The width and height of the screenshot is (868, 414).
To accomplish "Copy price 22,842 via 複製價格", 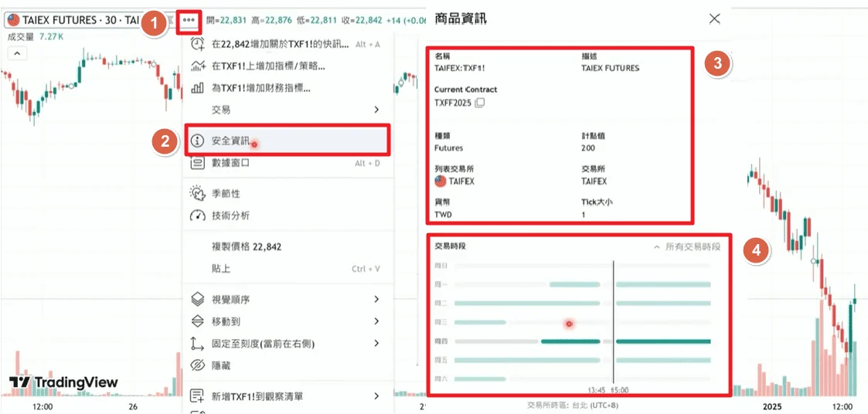I will 288,247.
